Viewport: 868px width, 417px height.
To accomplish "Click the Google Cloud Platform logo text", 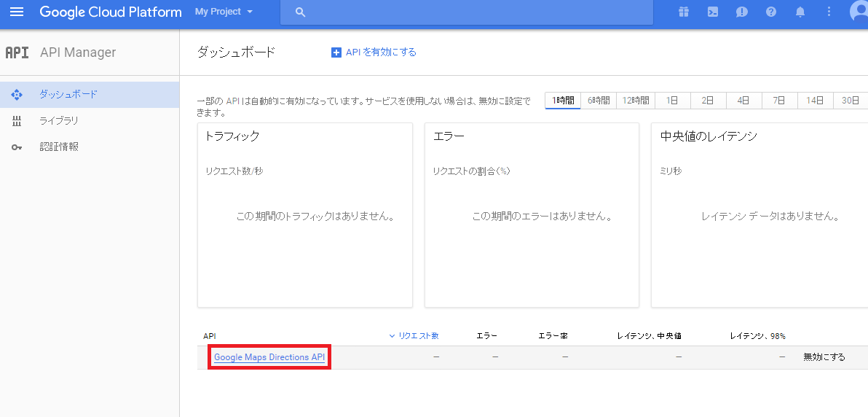I will pyautogui.click(x=111, y=12).
